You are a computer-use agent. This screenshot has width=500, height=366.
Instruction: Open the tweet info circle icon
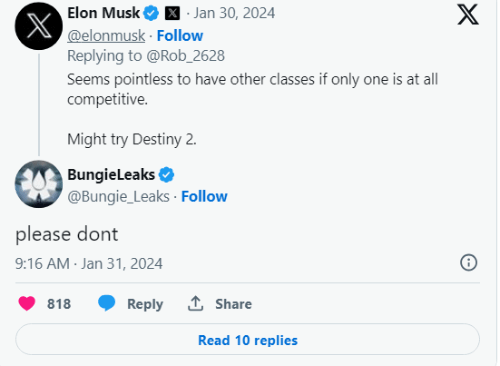click(x=469, y=263)
